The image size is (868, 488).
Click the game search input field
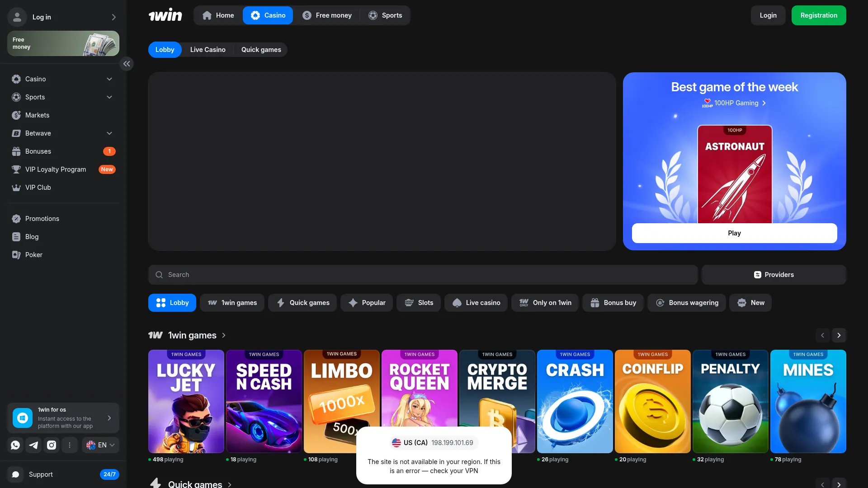[x=423, y=275]
